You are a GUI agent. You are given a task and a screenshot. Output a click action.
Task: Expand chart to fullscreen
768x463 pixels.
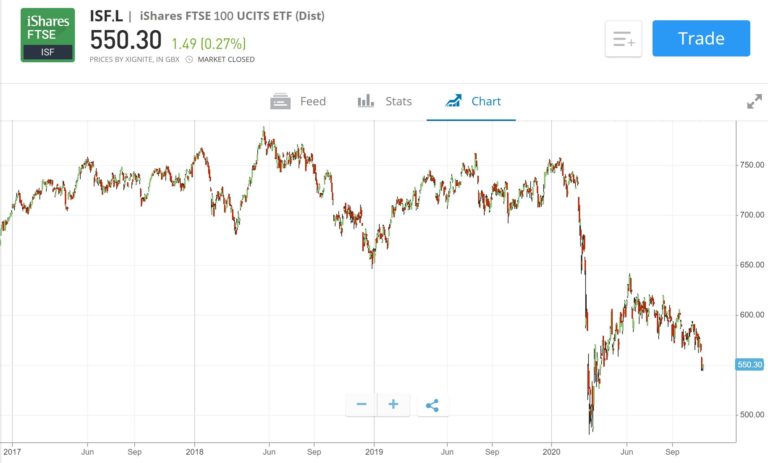coord(754,101)
